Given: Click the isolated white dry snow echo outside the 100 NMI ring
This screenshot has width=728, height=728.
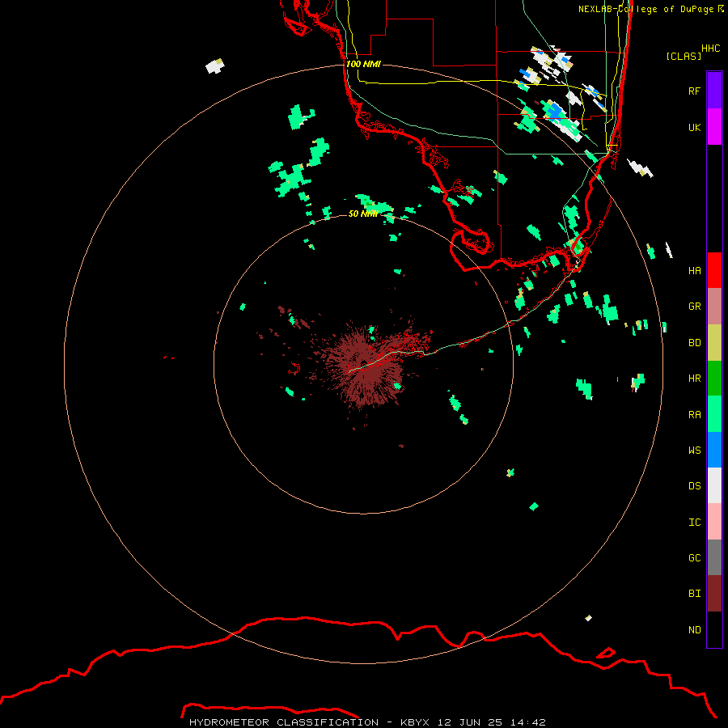Looking at the screenshot, I should 215,66.
